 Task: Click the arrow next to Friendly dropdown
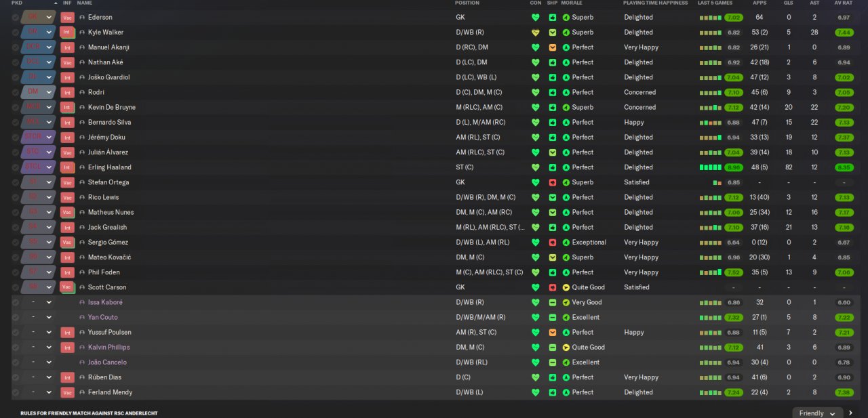[850, 413]
